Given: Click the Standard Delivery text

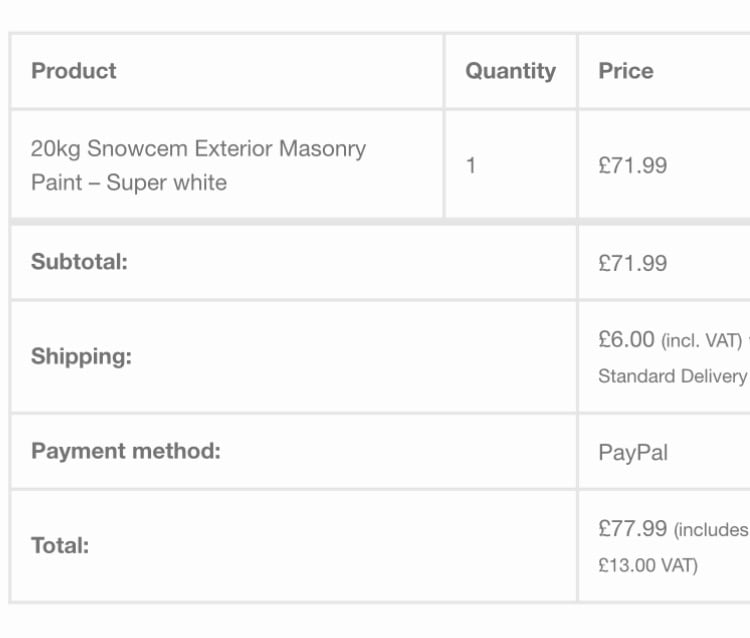Looking at the screenshot, I should 673,376.
